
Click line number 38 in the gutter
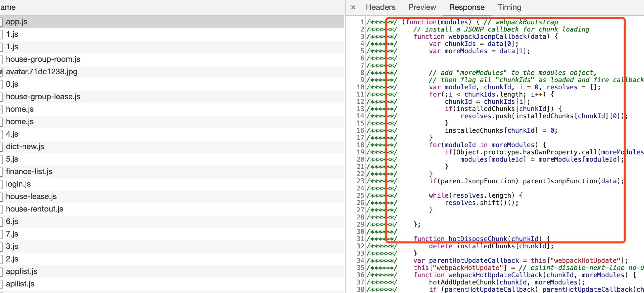click(360, 289)
